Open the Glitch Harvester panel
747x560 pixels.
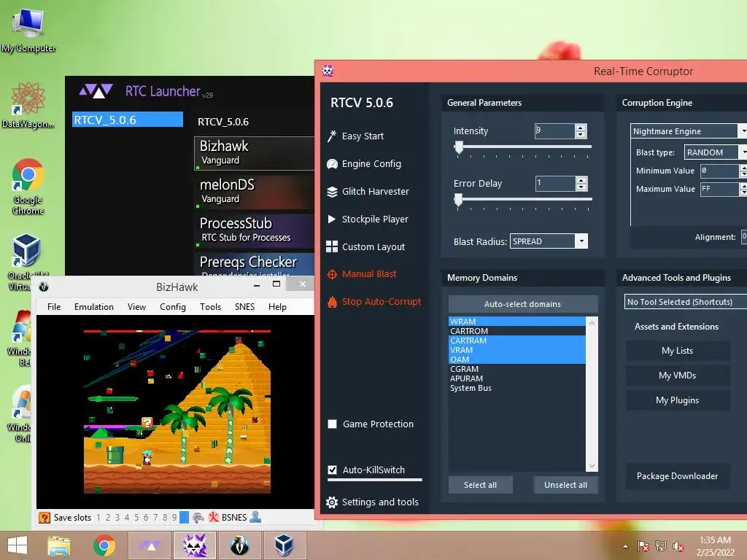[x=368, y=192]
